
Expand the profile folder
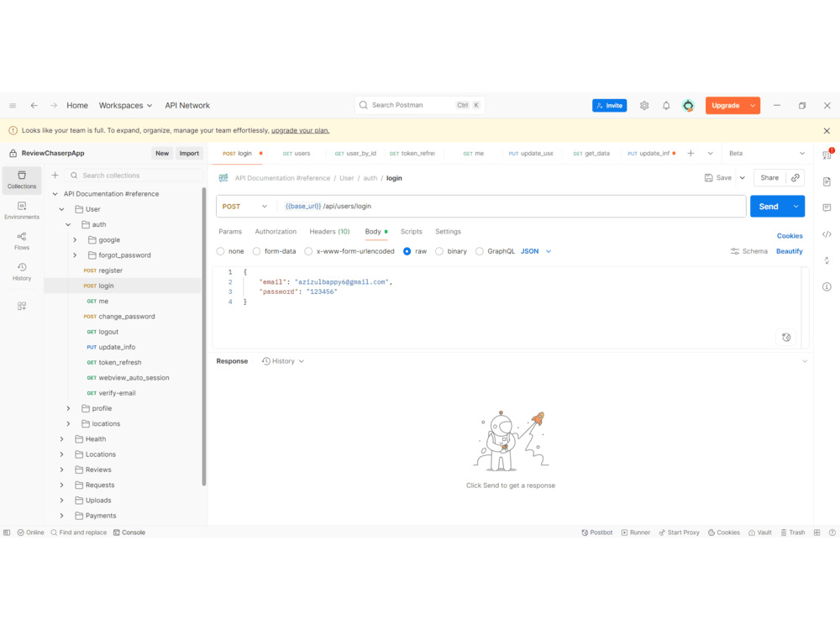68,408
